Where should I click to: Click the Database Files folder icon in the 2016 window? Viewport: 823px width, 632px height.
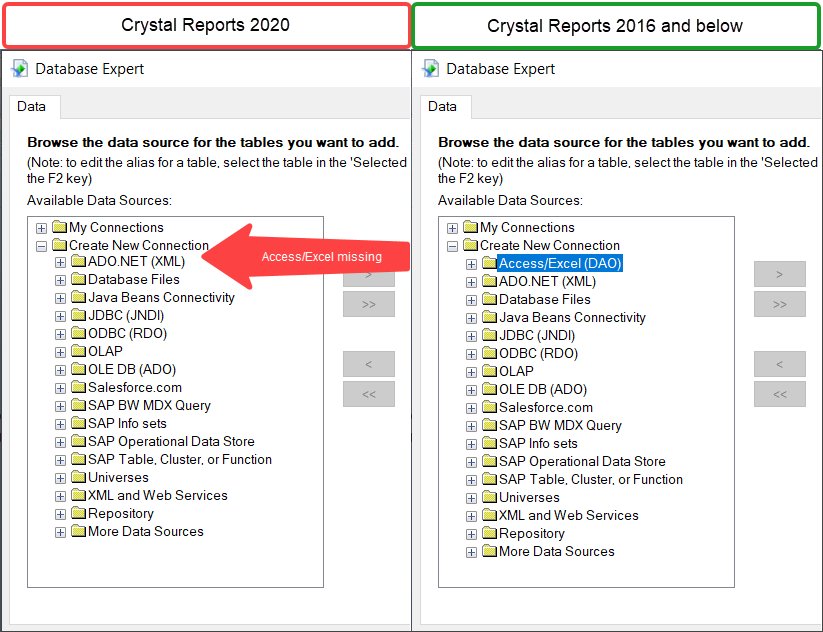(x=490, y=299)
